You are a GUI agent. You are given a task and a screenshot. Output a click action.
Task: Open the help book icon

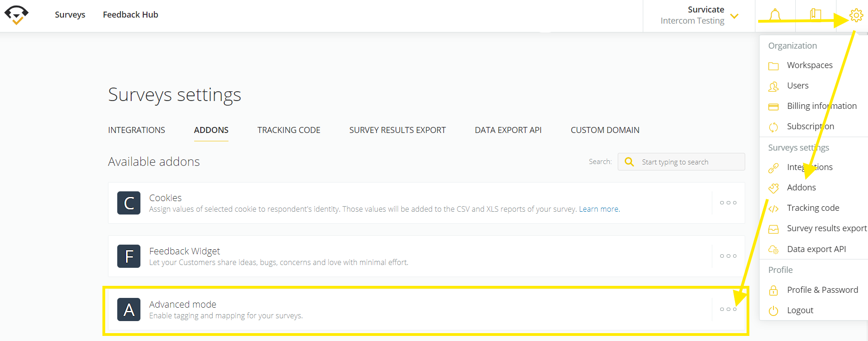(816, 15)
